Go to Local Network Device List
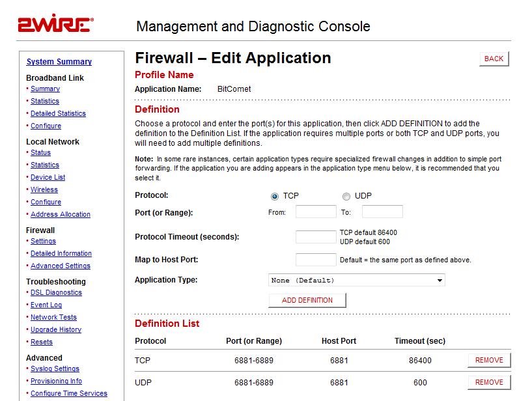This screenshot has height=401, width=532. [48, 177]
